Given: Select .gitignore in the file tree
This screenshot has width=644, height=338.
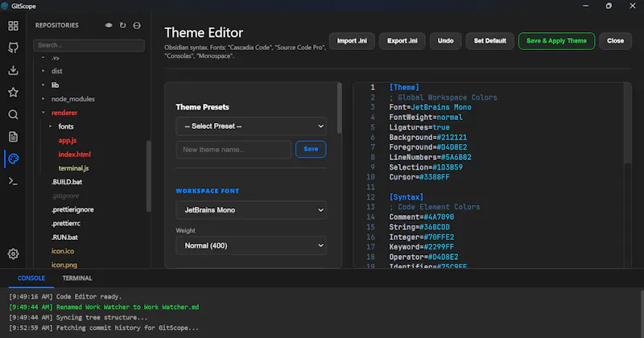Looking at the screenshot, I should 65,196.
